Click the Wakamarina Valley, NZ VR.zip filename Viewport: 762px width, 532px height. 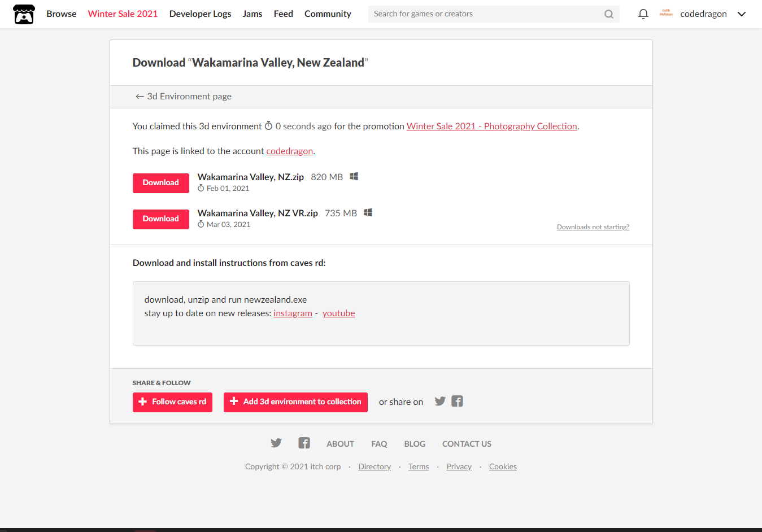pos(258,213)
